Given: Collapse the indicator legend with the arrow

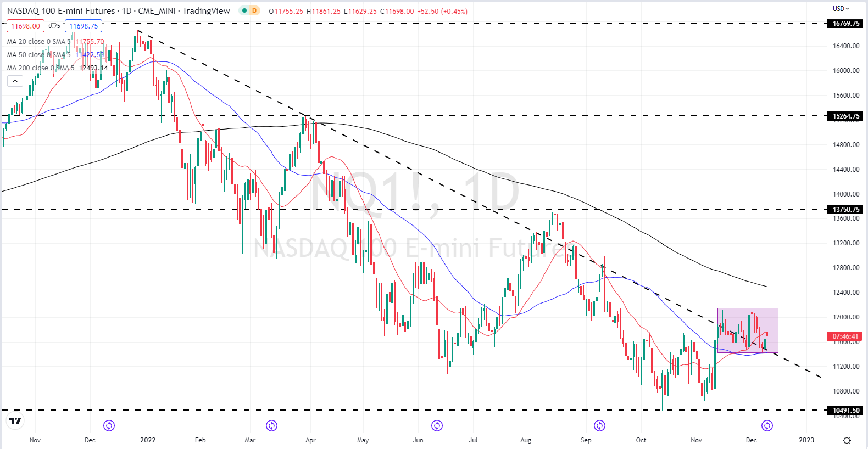Looking at the screenshot, I should [x=15, y=81].
